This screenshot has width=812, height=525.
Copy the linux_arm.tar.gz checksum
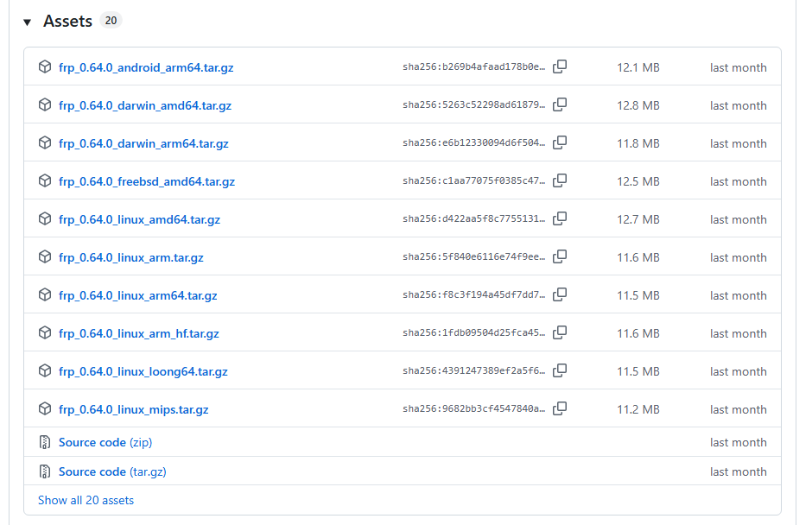click(560, 256)
